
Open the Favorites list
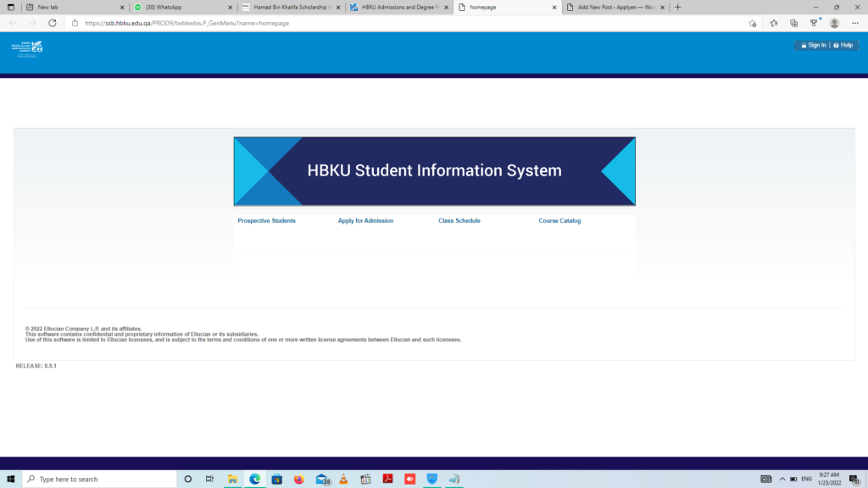(x=774, y=23)
